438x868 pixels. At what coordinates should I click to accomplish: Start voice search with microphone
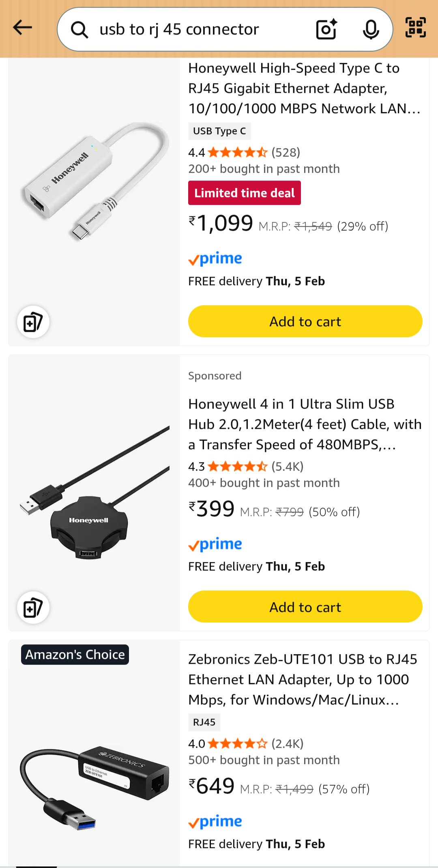tap(371, 29)
